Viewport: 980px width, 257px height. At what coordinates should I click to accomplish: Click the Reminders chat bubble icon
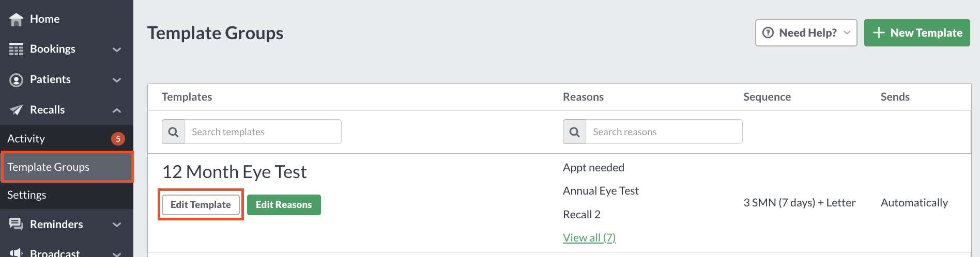point(16,224)
